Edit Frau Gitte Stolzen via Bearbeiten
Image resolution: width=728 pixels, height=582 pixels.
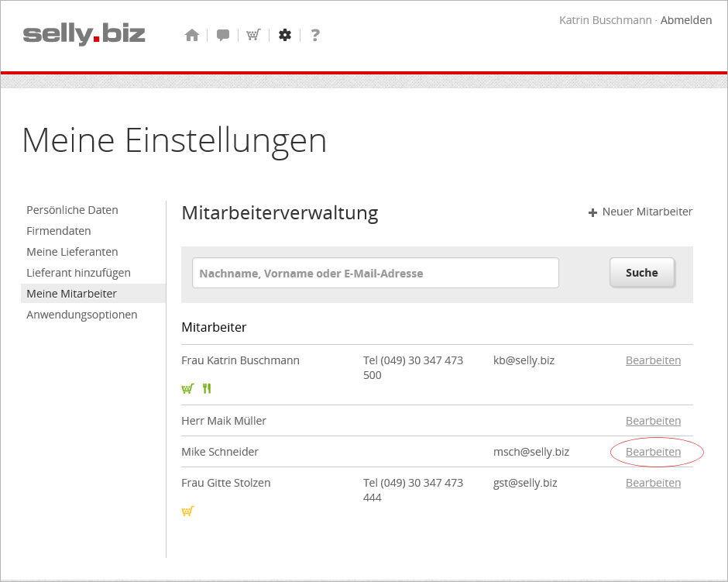tap(653, 483)
